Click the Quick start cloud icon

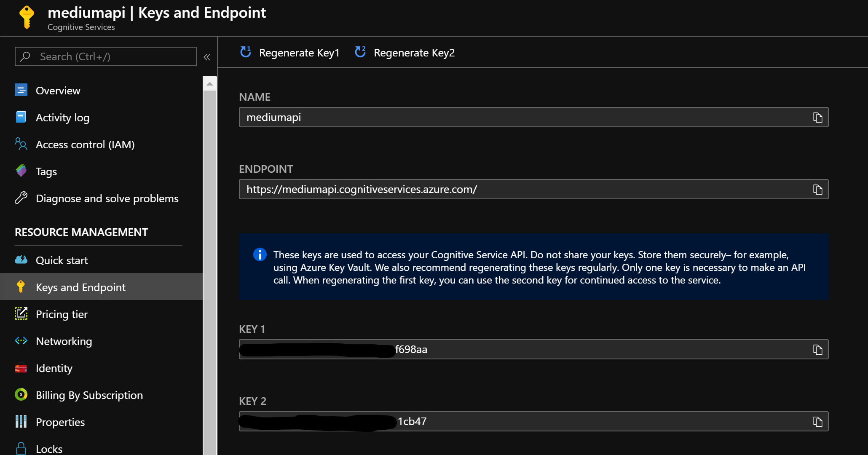click(x=21, y=260)
